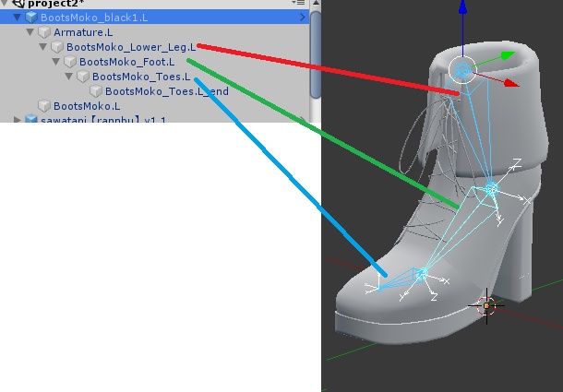
Task: Select the BootsMoko_Toes.L bone
Action: click(x=141, y=77)
